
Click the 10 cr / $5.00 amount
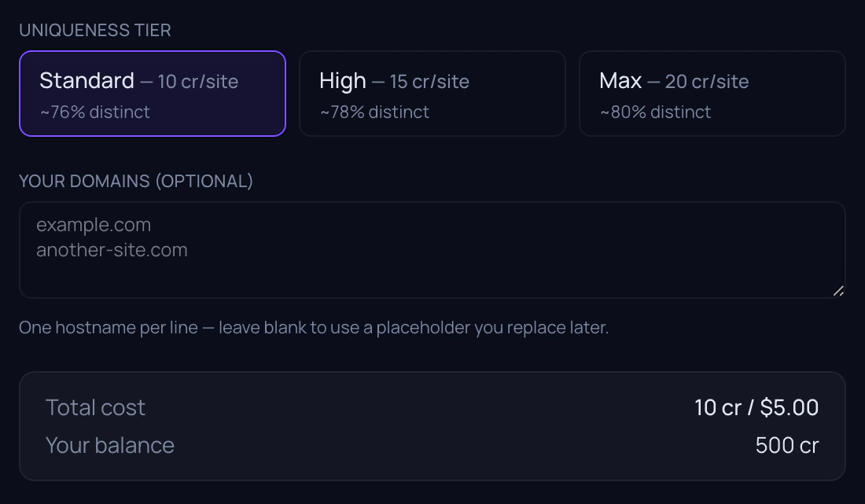tap(756, 407)
